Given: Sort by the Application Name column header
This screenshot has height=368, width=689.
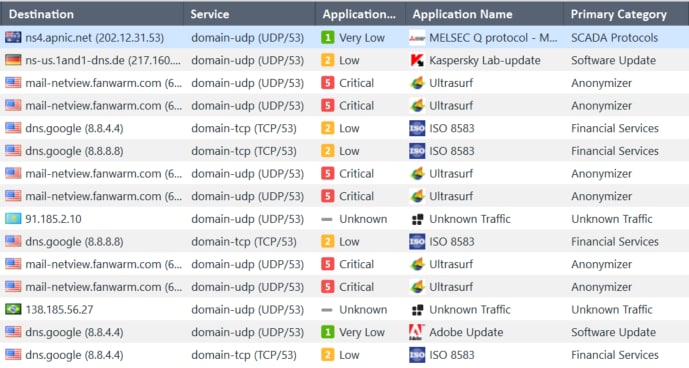Looking at the screenshot, I should pyautogui.click(x=484, y=14).
